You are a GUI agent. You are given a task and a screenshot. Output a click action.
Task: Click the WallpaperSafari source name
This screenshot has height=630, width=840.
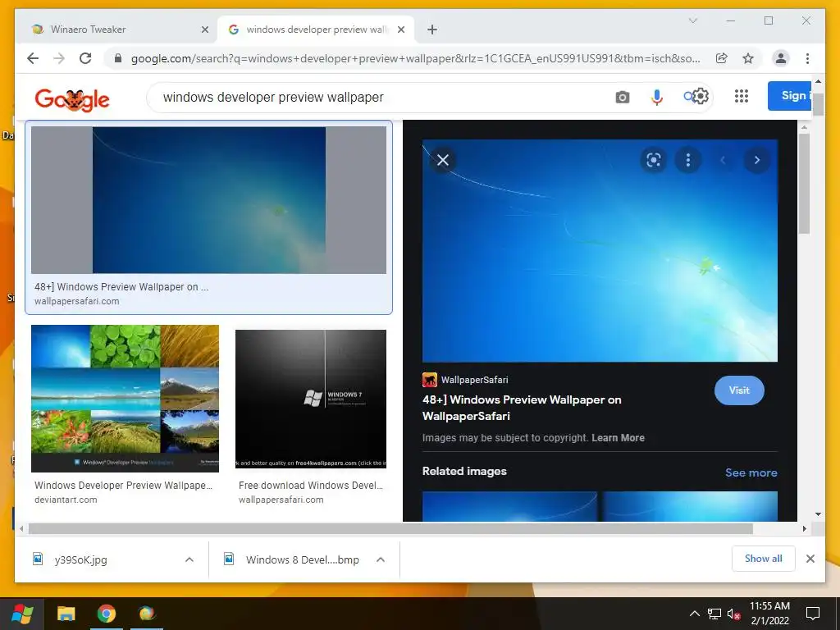point(475,380)
